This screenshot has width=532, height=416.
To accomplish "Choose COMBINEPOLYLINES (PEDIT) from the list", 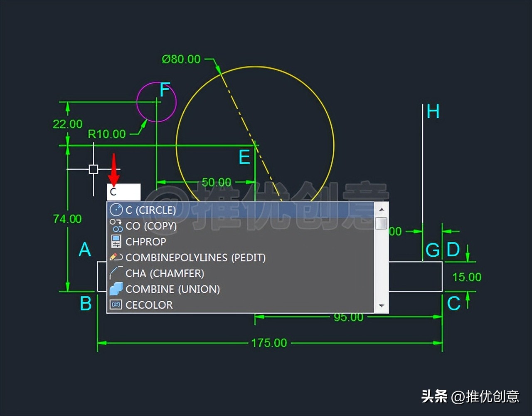I will click(x=195, y=257).
